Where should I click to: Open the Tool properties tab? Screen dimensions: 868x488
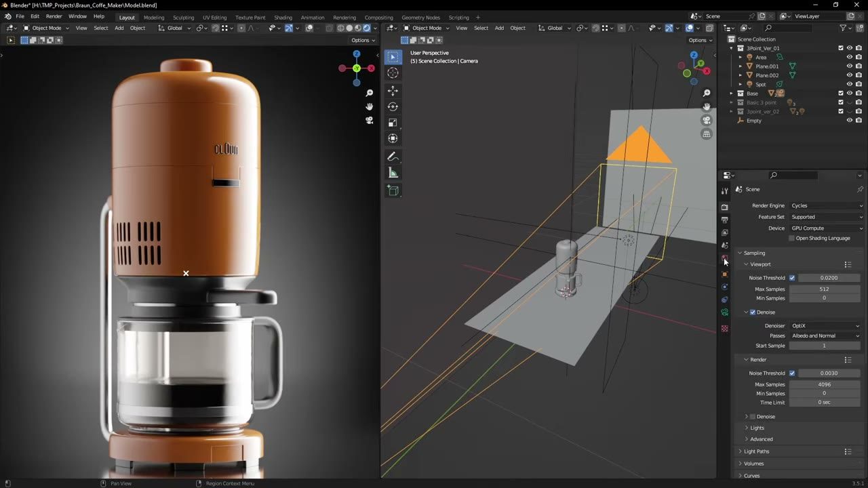pos(725,191)
